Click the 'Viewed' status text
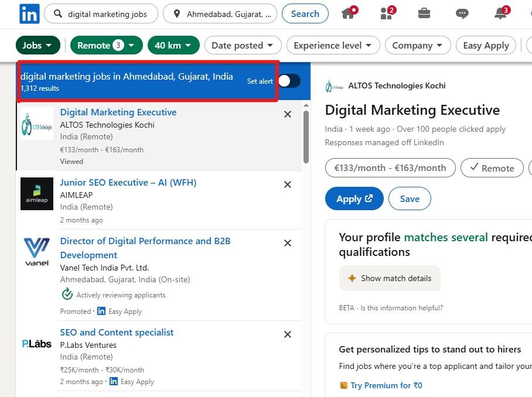The image size is (532, 397). pos(71,162)
